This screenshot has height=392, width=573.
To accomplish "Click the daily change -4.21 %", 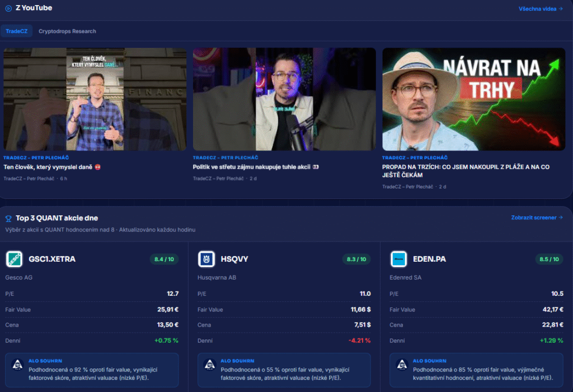I will pyautogui.click(x=360, y=341).
